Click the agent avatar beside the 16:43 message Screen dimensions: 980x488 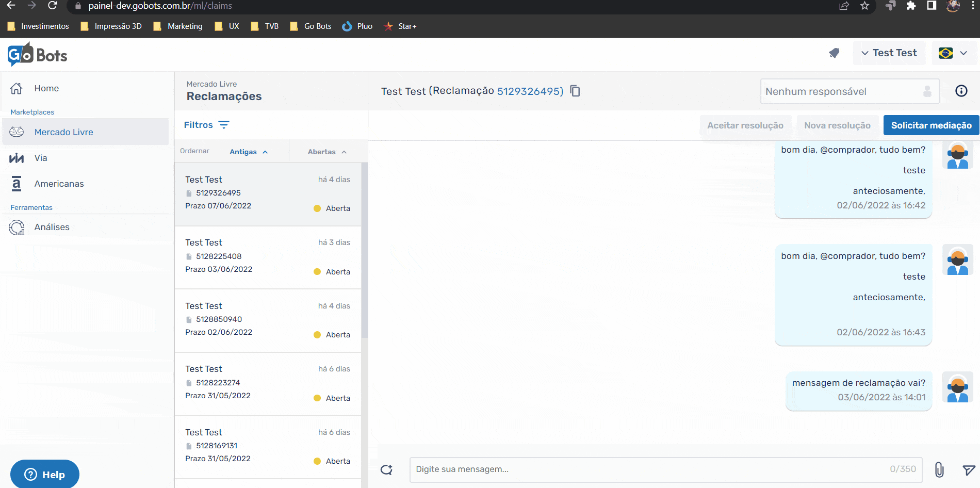click(958, 260)
